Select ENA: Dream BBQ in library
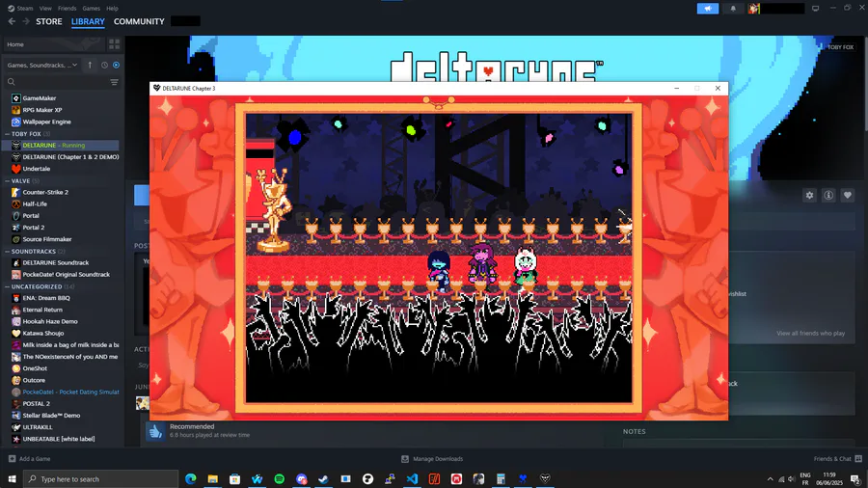Image resolution: width=868 pixels, height=488 pixels. click(61, 298)
